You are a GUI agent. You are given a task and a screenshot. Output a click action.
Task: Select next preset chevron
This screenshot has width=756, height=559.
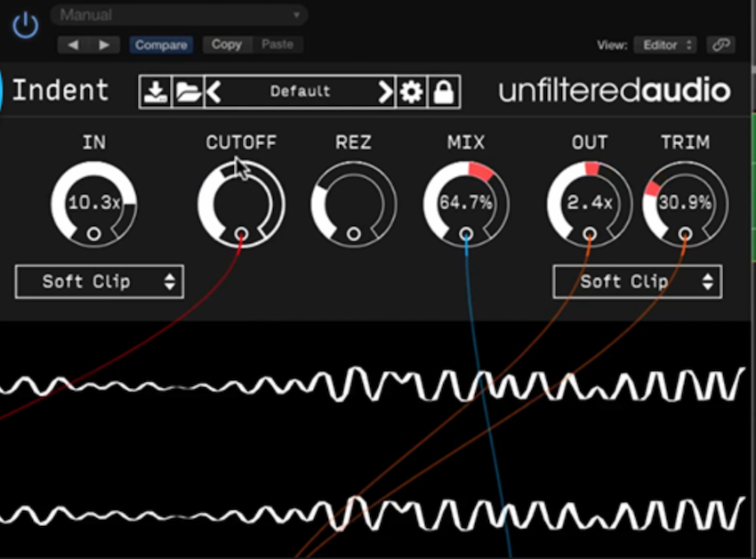pos(385,92)
